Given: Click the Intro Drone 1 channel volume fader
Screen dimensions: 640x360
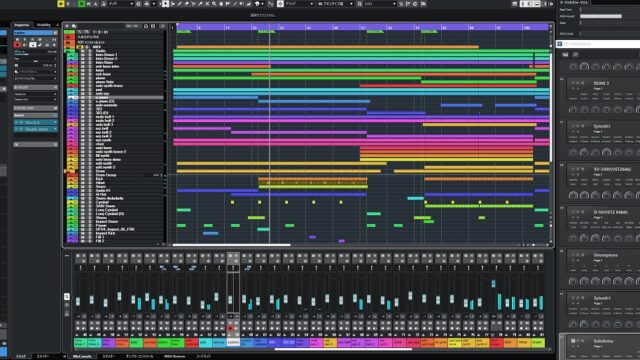Looking at the screenshot, I should [x=78, y=301].
